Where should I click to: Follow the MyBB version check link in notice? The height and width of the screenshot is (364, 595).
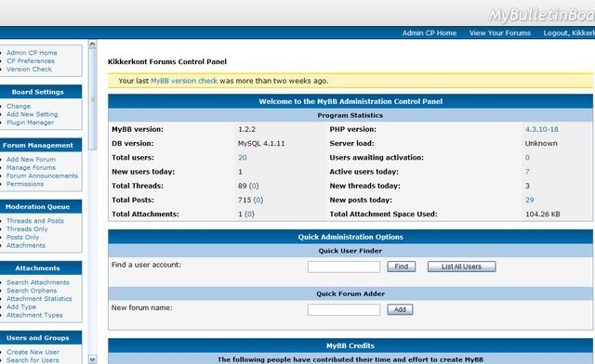pyautogui.click(x=184, y=81)
